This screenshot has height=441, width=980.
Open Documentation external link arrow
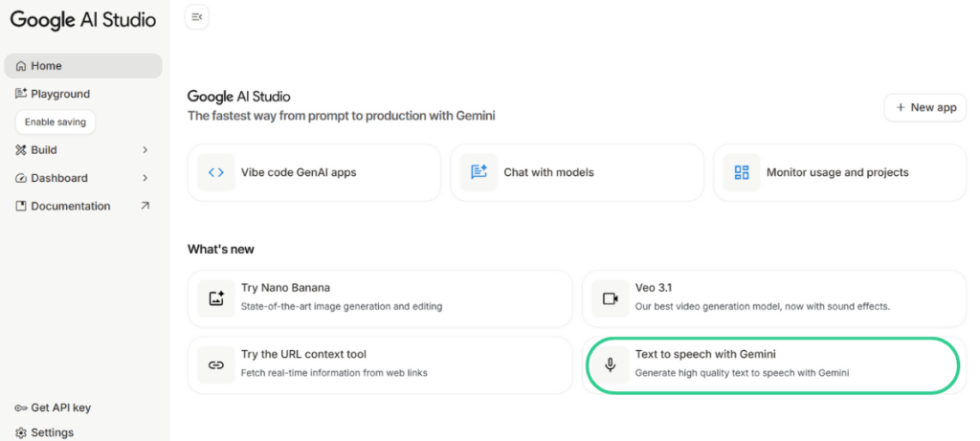[x=145, y=206]
